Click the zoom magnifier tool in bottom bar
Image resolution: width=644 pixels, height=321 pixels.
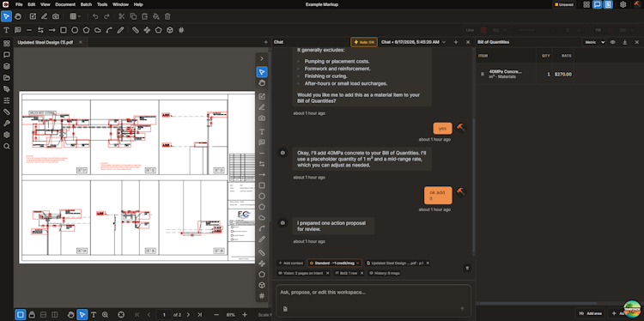point(105,315)
